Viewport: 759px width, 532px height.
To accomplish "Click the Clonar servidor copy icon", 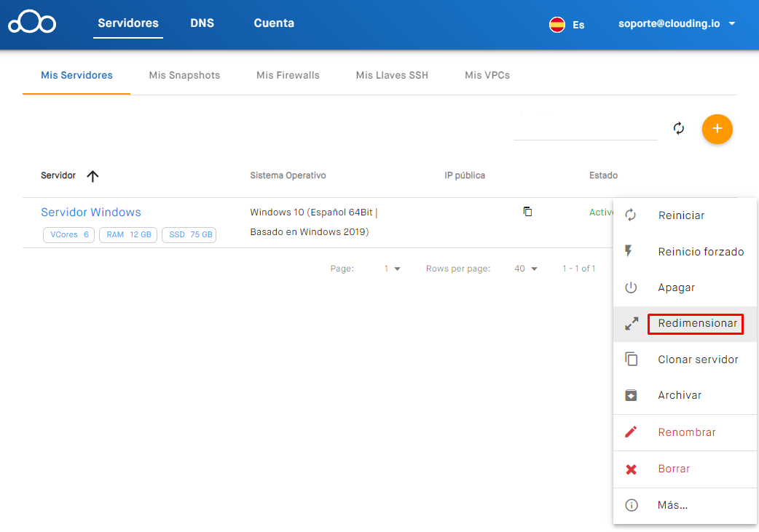I will pos(631,360).
